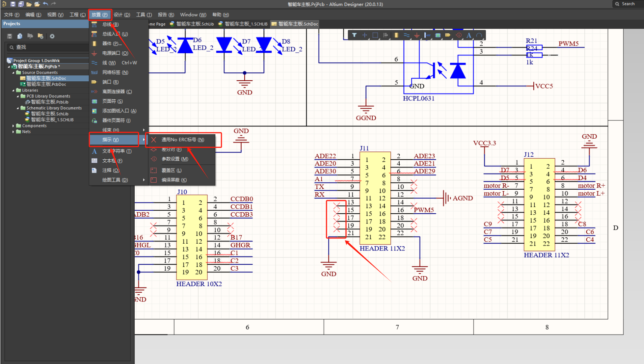Open the Window (W) menu
This screenshot has width=644, height=364.
pos(193,15)
